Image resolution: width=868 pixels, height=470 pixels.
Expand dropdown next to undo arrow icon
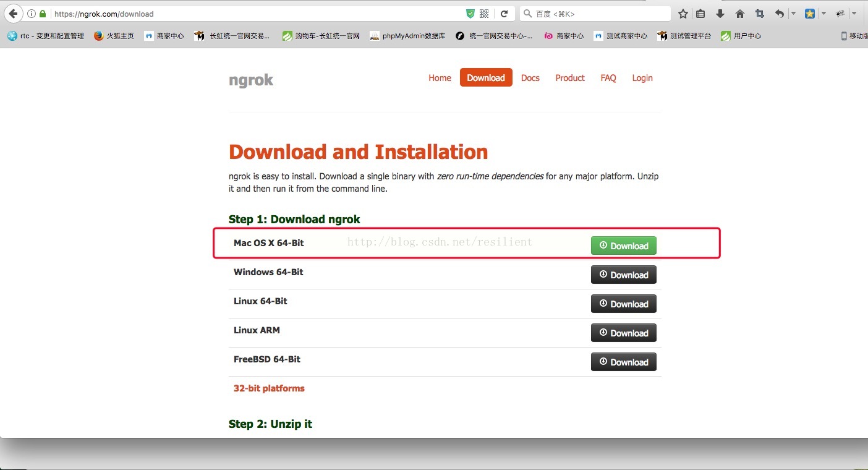793,14
